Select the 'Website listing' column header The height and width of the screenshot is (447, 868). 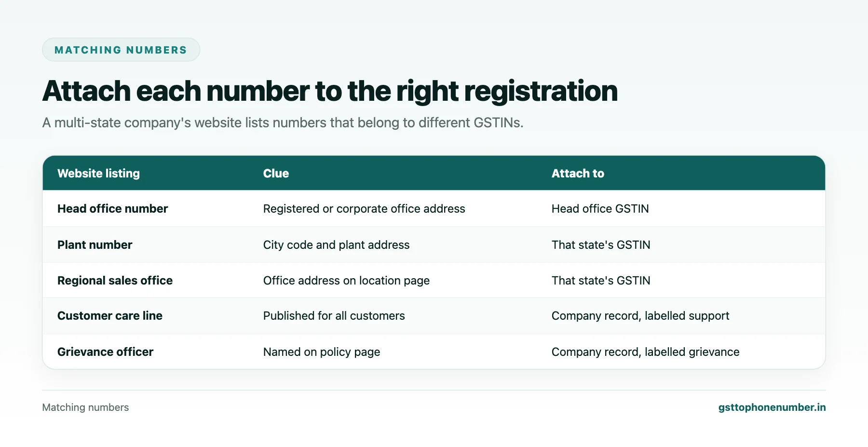(x=98, y=174)
